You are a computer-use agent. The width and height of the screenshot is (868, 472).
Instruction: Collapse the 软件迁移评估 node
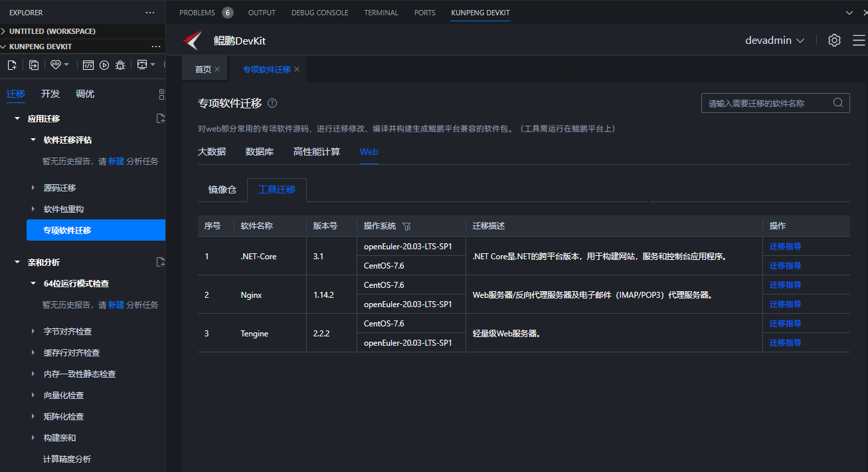point(33,140)
